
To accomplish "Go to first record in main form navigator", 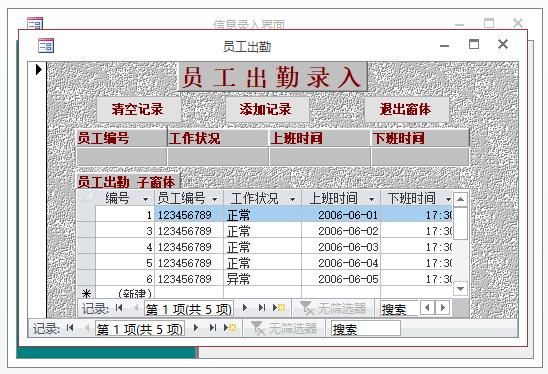I will pos(70,328).
